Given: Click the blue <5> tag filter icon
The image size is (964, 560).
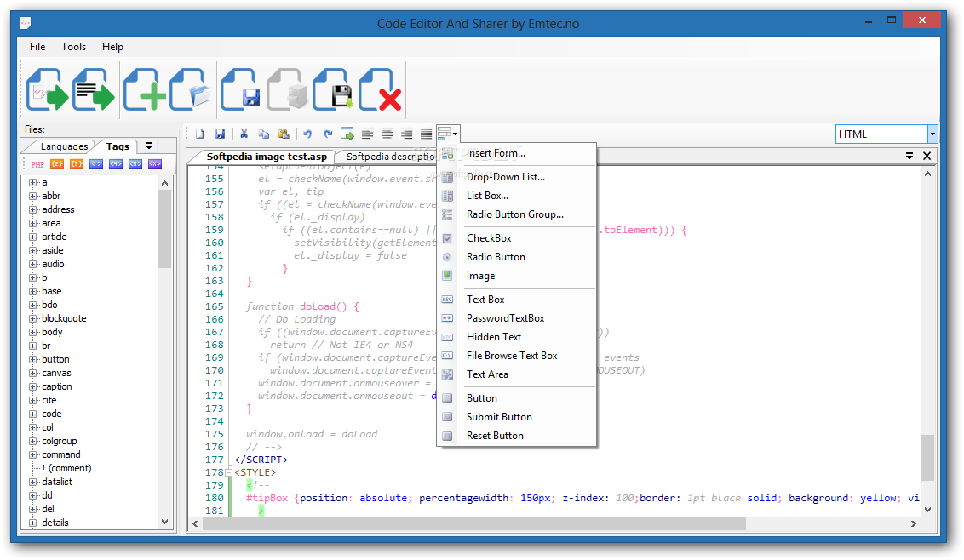Looking at the screenshot, I should coord(136,164).
